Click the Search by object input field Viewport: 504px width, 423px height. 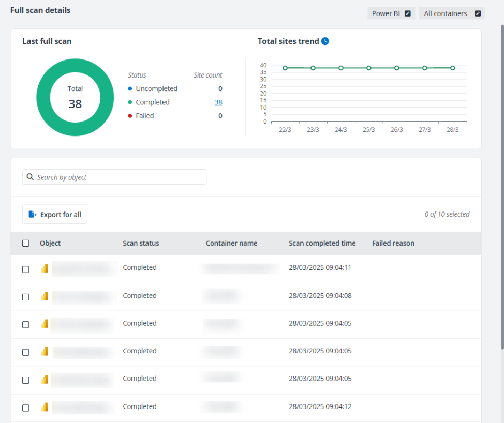(114, 177)
